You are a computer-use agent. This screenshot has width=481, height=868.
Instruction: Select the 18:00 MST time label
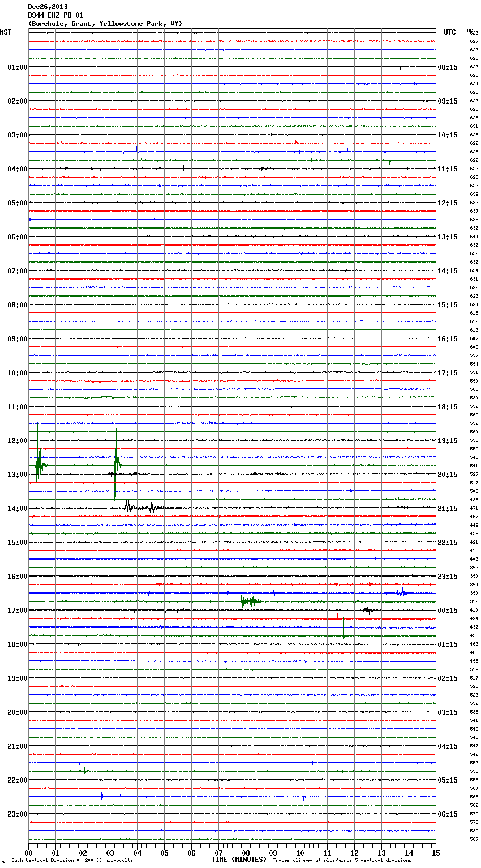point(18,644)
